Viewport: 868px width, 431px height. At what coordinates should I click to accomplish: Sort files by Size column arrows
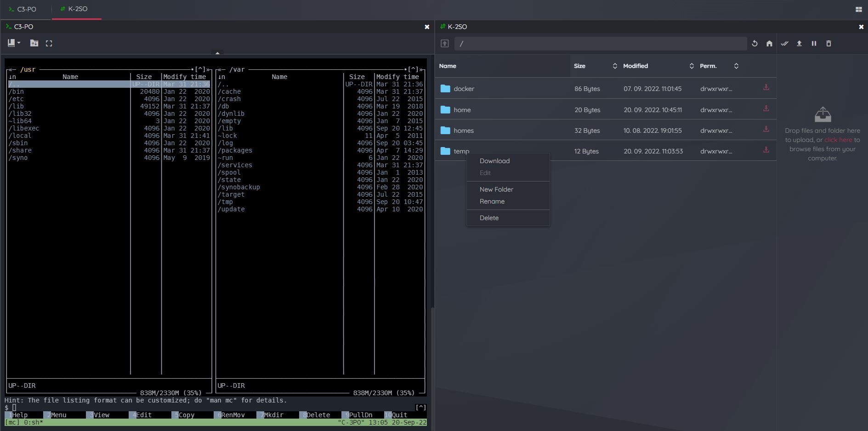tap(615, 66)
